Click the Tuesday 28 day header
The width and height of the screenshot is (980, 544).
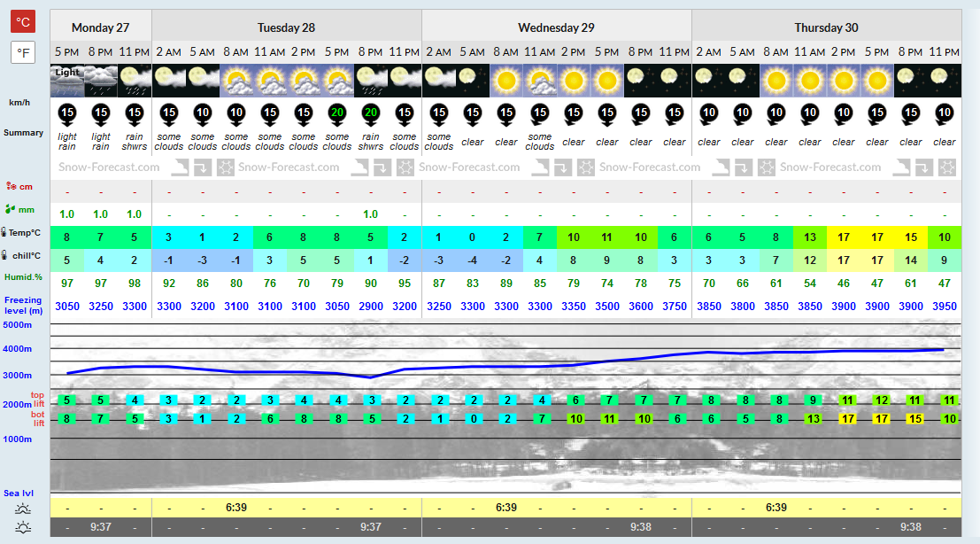[286, 27]
